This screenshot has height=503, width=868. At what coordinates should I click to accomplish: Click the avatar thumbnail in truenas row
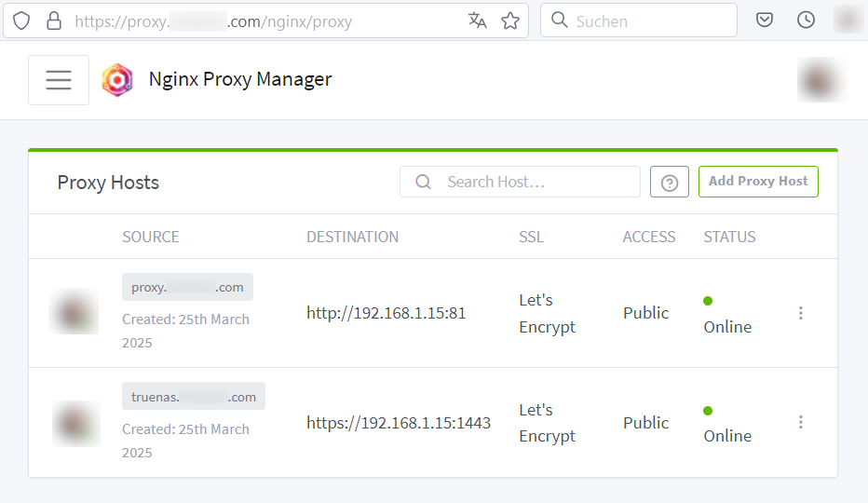[75, 423]
